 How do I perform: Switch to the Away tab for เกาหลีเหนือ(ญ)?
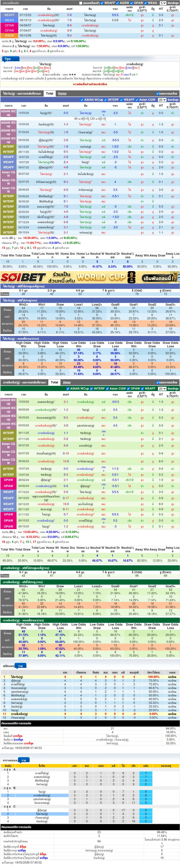[67, 382]
